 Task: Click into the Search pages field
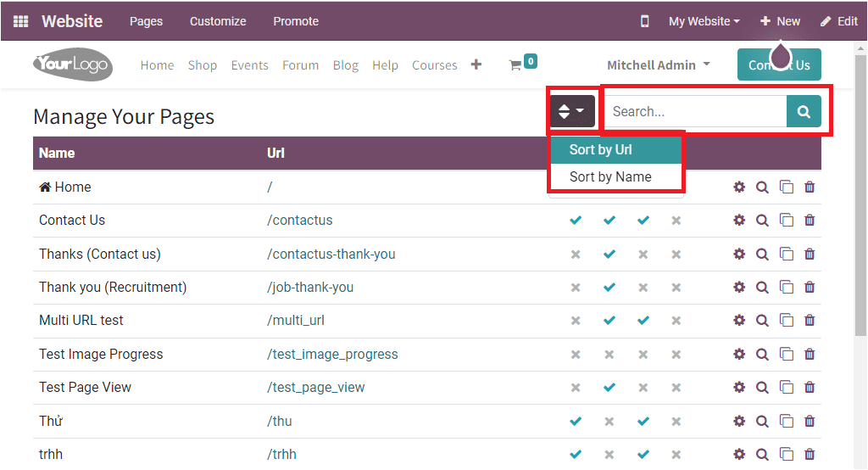(x=695, y=111)
